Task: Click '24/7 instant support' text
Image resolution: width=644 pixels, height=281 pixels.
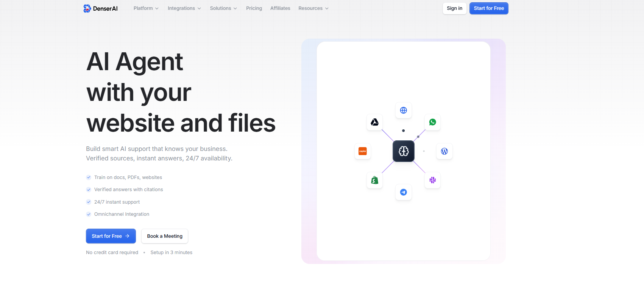Action: click(117, 202)
